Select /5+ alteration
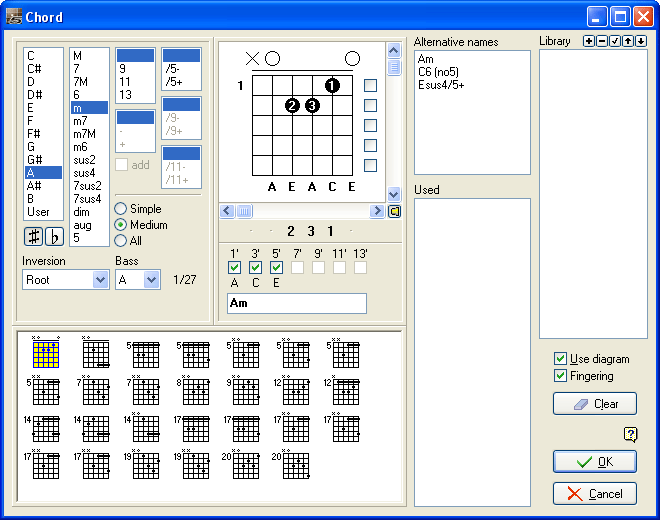 (181, 82)
